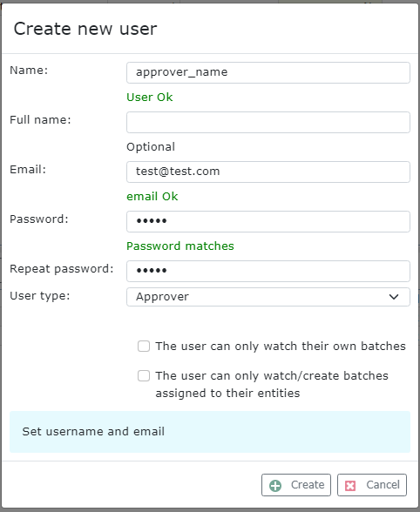Select the Repeat password field
420x512 pixels.
(268, 271)
